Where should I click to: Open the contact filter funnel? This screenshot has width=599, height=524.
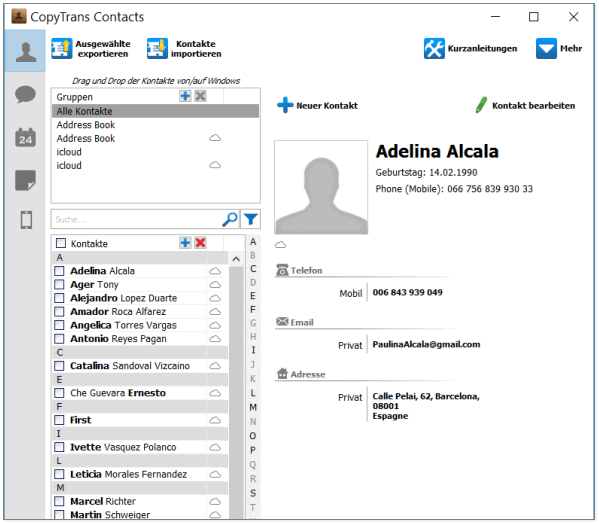click(x=251, y=219)
